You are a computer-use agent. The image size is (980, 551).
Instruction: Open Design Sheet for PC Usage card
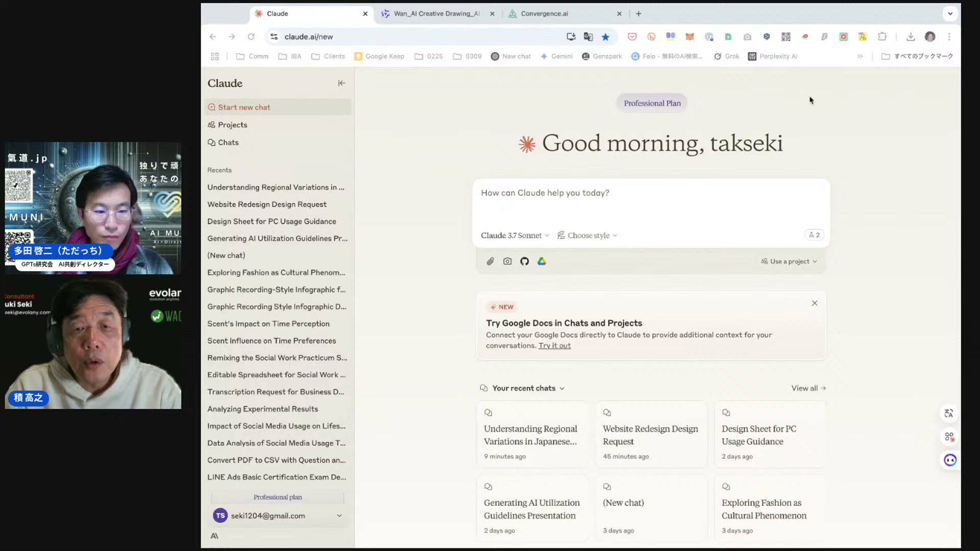click(x=770, y=435)
